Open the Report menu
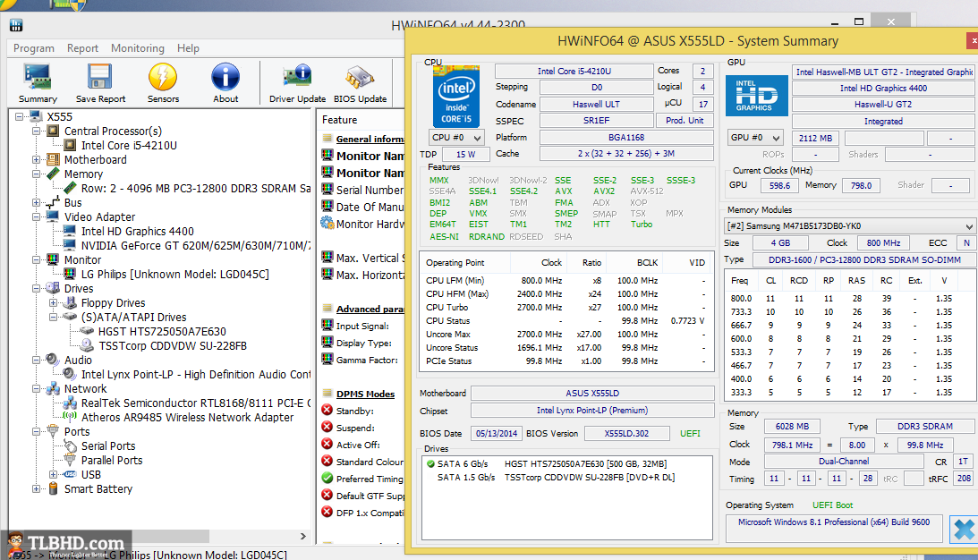Screen dimensions: 978x560 coord(83,48)
